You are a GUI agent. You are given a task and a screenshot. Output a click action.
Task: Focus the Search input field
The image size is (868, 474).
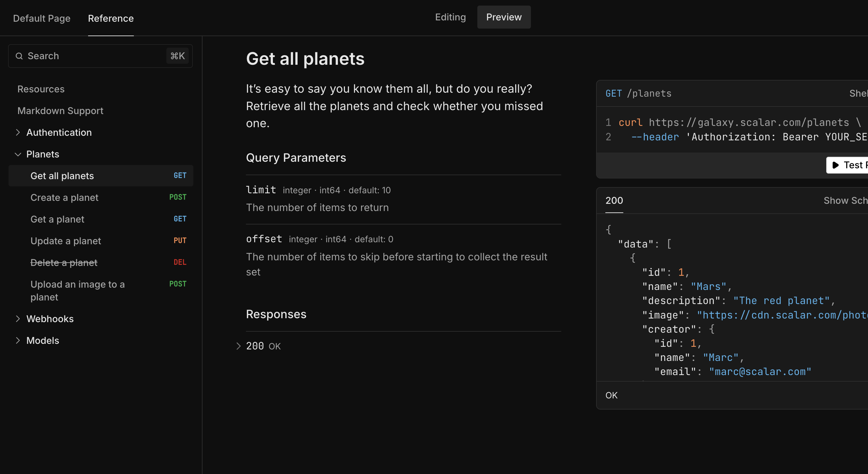click(x=100, y=56)
